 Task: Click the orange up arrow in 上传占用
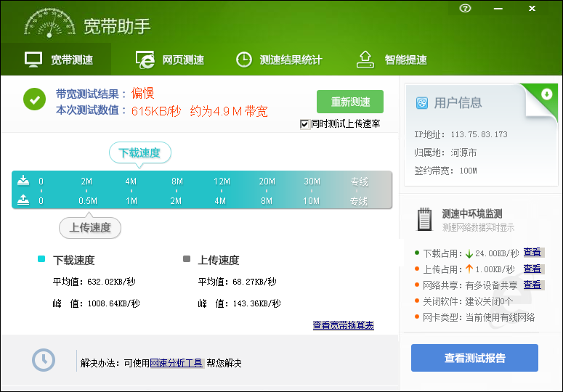469,269
